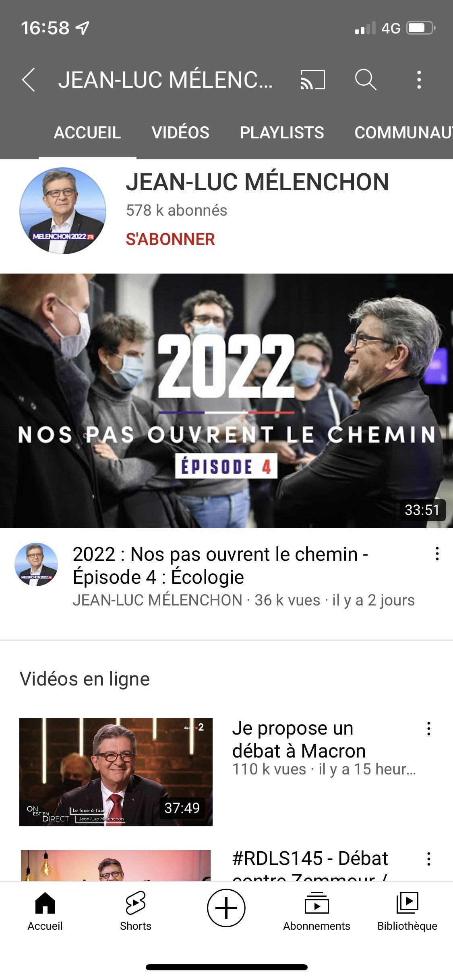Open header three-dot overflow menu
This screenshot has width=453, height=980.
[419, 80]
